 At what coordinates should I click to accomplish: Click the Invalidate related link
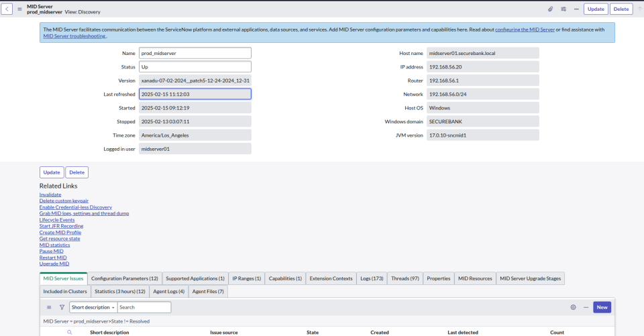pyautogui.click(x=50, y=194)
